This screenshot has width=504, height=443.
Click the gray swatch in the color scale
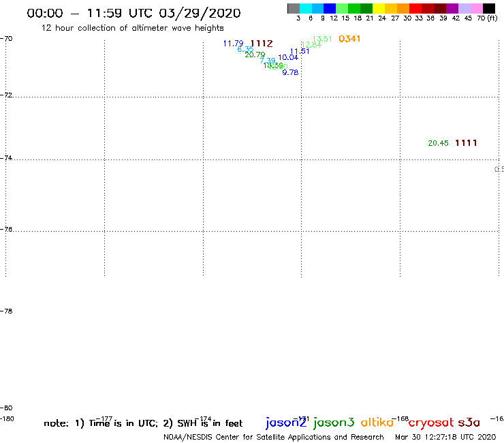(x=294, y=8)
